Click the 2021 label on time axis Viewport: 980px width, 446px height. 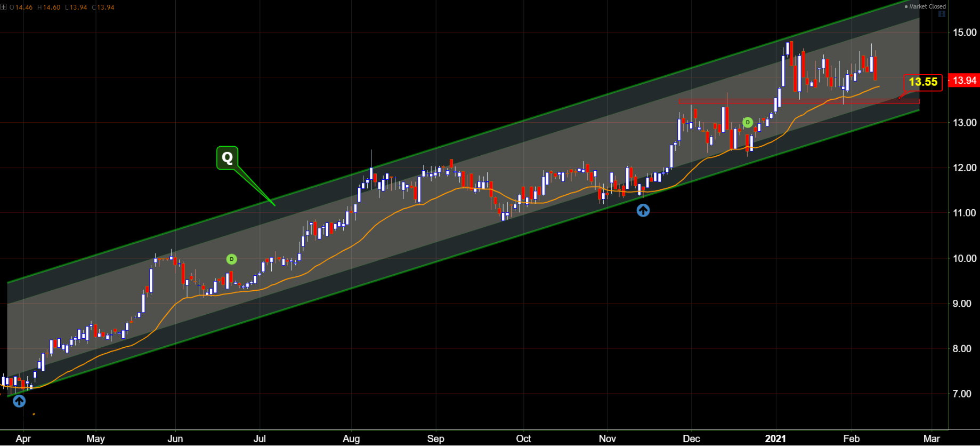point(775,439)
